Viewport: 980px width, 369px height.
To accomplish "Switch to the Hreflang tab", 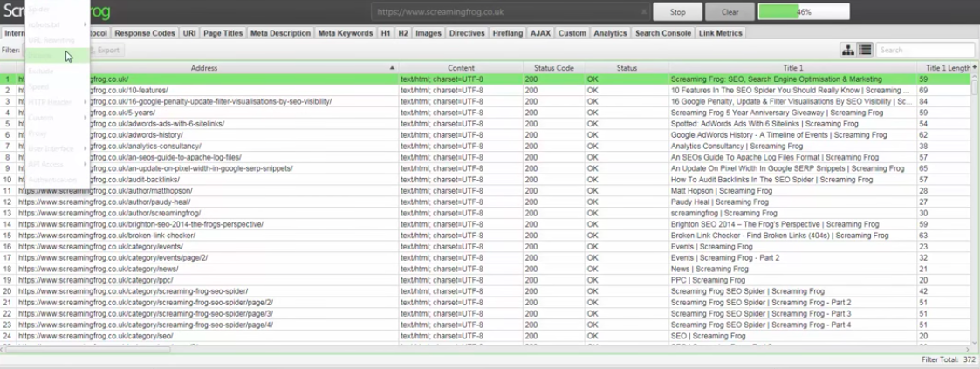I will (508, 33).
